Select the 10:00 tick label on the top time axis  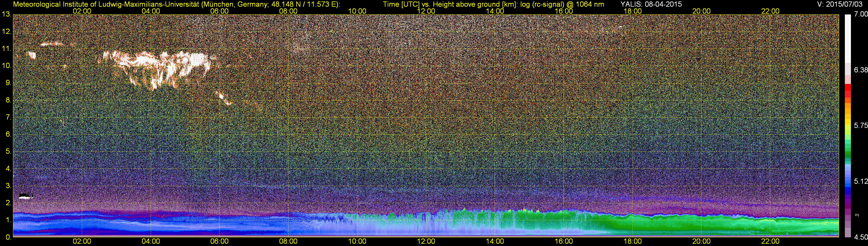click(x=357, y=11)
